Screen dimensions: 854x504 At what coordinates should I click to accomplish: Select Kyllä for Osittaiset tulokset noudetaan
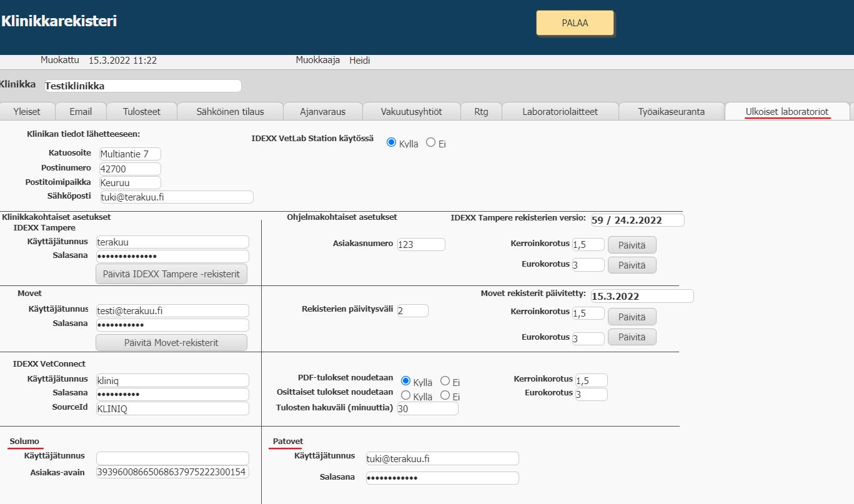(405, 395)
